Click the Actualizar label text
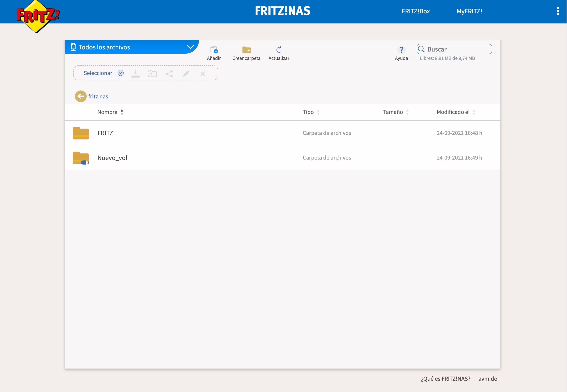 coord(279,58)
